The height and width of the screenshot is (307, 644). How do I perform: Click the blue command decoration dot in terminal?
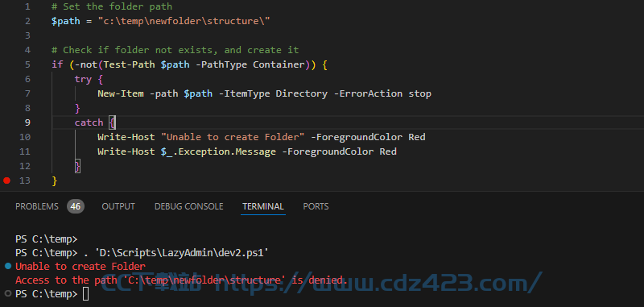click(x=8, y=267)
